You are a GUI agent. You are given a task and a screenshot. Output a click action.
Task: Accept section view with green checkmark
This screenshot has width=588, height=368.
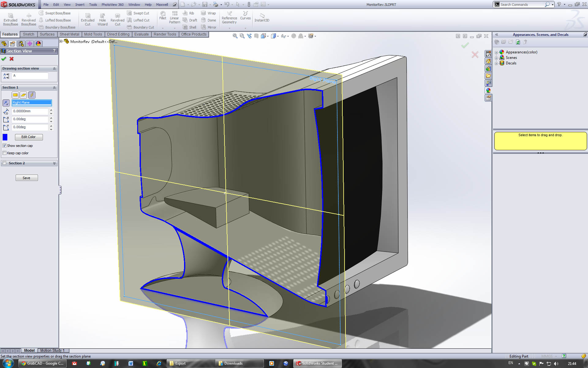pyautogui.click(x=4, y=59)
